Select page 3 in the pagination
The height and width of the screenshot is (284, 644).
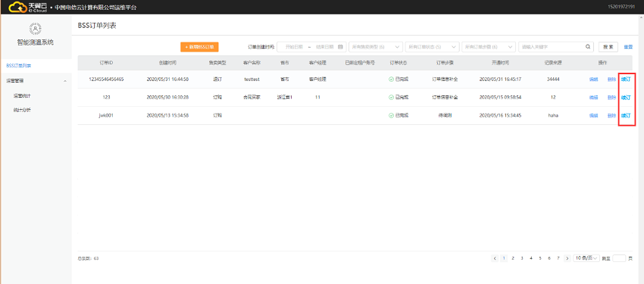pyautogui.click(x=522, y=258)
